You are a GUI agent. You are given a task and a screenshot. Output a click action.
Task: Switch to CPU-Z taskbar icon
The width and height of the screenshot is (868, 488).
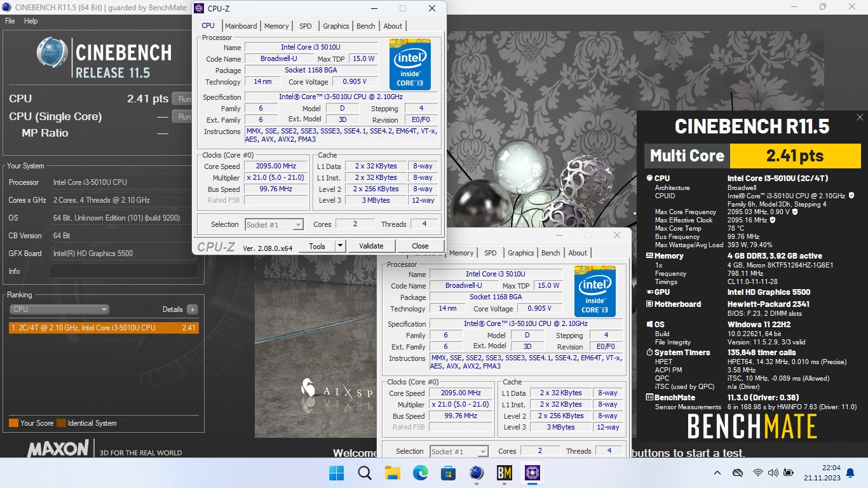532,473
